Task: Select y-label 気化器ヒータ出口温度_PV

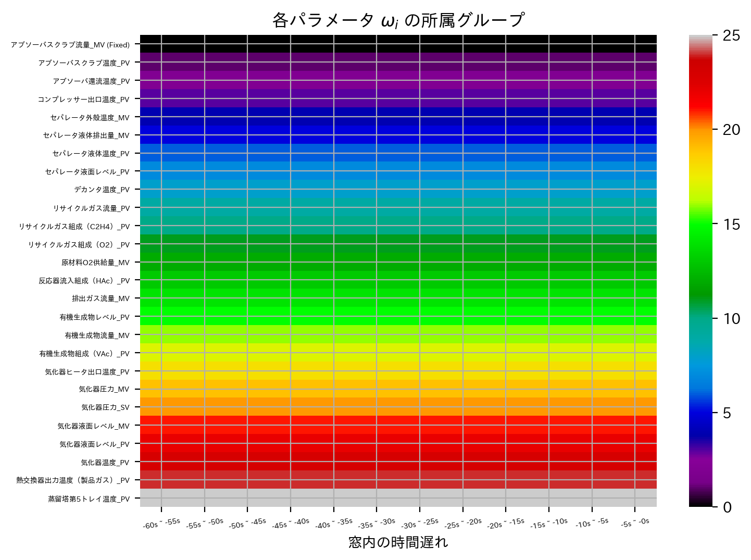Action: [87, 372]
